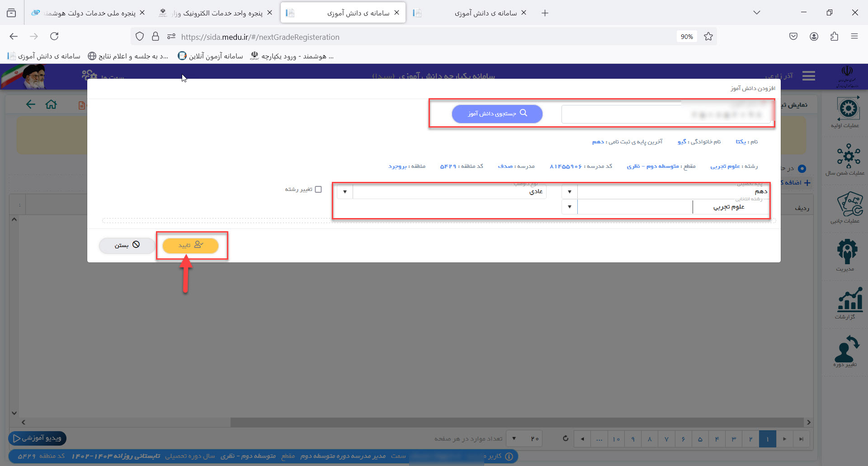Click the تایید confirm button
868x466 pixels.
[x=190, y=245]
